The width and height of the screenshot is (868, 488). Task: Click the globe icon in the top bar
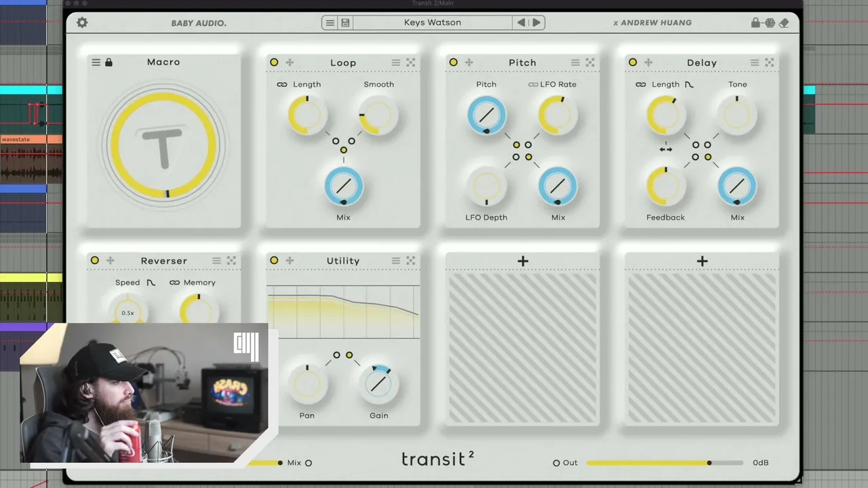click(770, 23)
